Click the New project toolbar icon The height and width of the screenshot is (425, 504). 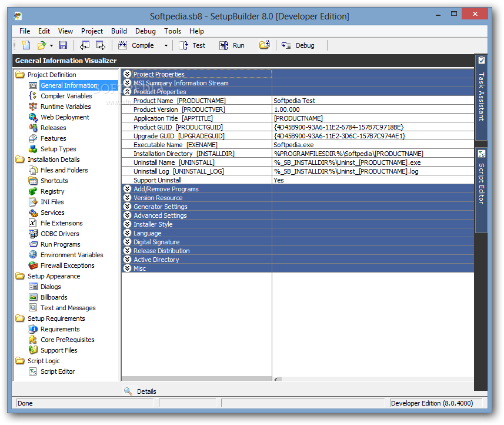(x=26, y=45)
